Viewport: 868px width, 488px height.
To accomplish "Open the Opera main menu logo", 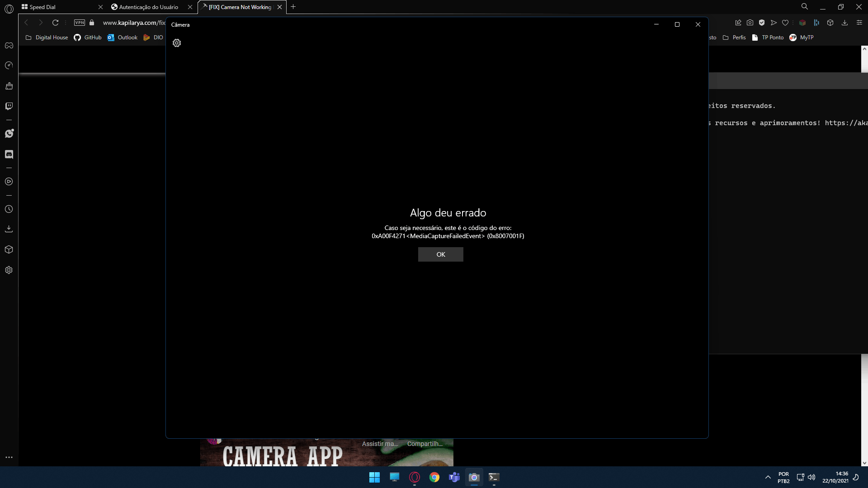I will [9, 9].
